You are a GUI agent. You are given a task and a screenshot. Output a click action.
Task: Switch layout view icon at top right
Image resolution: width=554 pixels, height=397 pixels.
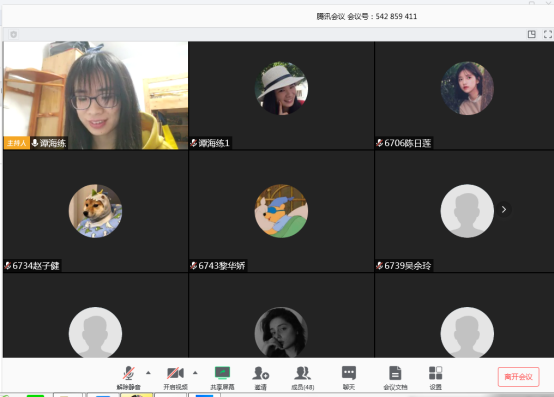531,34
